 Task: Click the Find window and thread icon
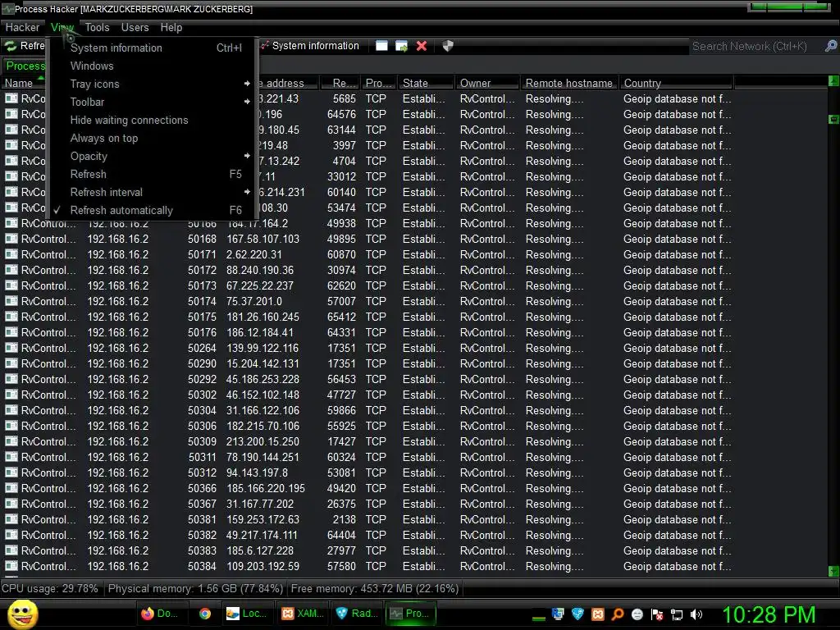tap(401, 46)
